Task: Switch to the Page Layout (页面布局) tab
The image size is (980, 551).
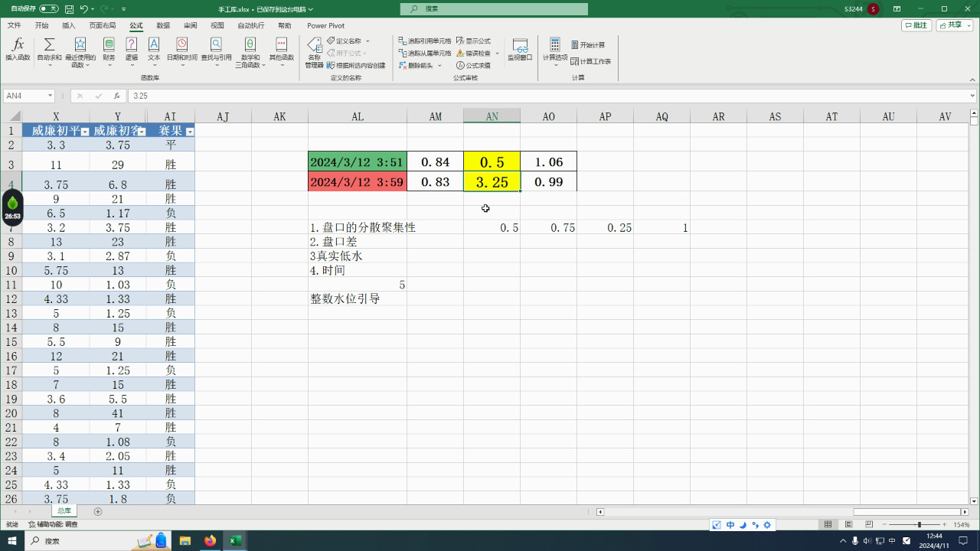Action: (x=103, y=25)
